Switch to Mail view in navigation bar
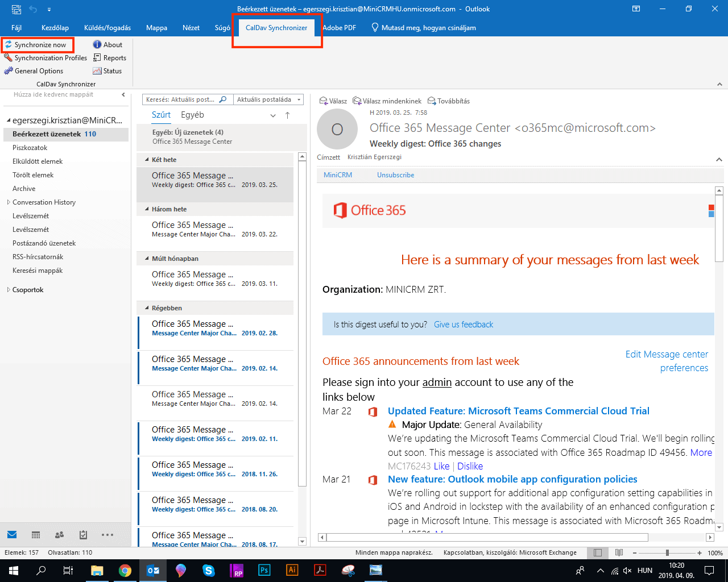 [x=12, y=535]
